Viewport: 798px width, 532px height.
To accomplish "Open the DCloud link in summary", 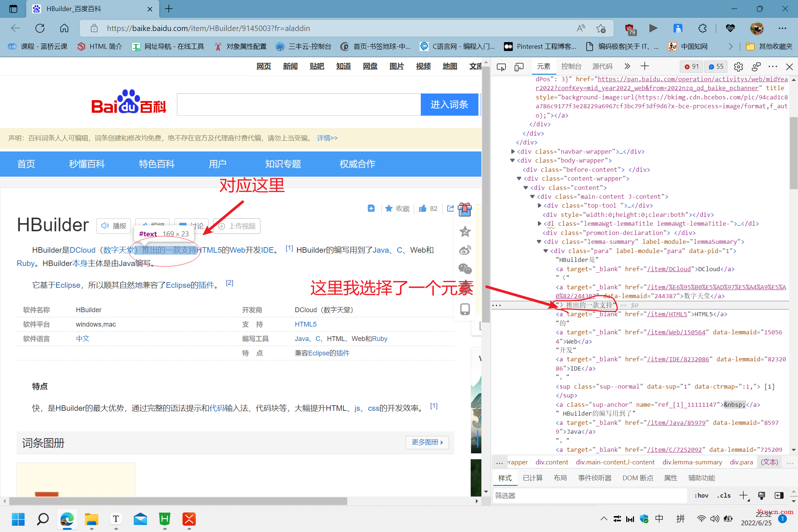I will [82, 250].
